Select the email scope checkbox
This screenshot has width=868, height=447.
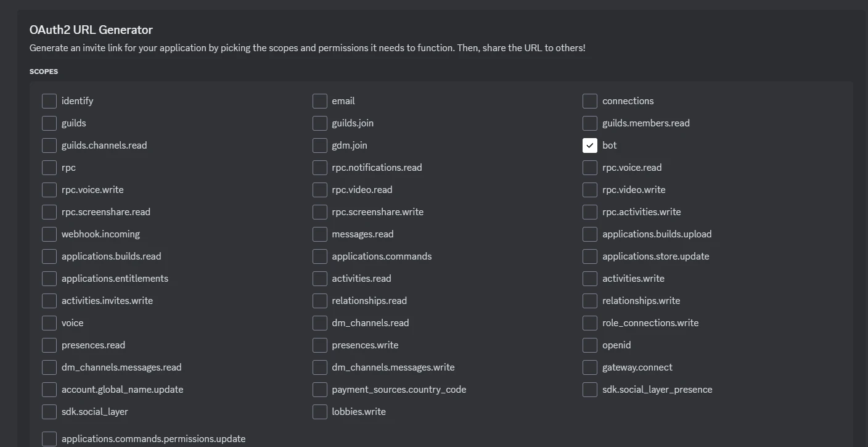pyautogui.click(x=320, y=101)
